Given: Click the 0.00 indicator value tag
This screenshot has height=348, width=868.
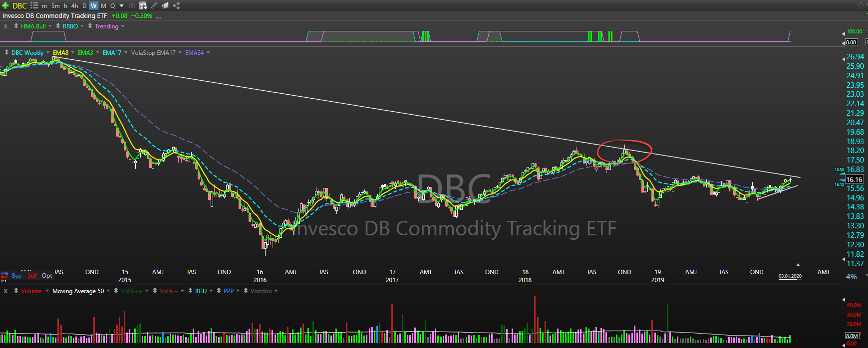Looking at the screenshot, I should 852,42.
